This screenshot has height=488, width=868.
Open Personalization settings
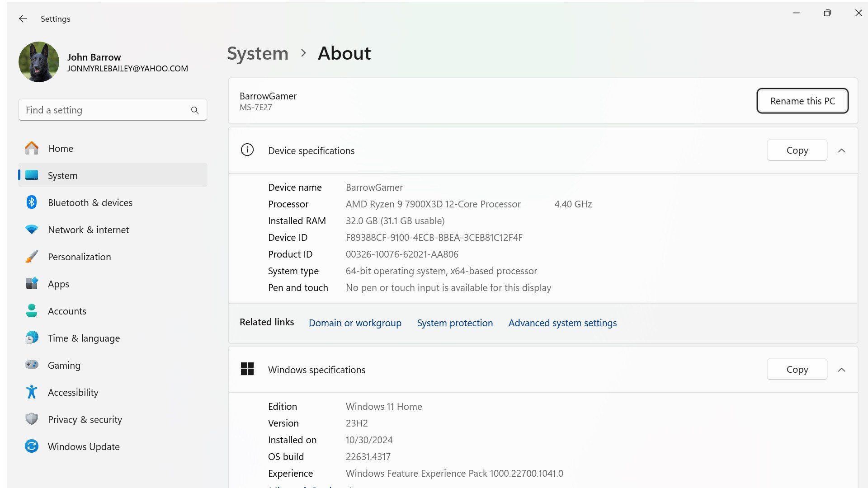pos(113,257)
